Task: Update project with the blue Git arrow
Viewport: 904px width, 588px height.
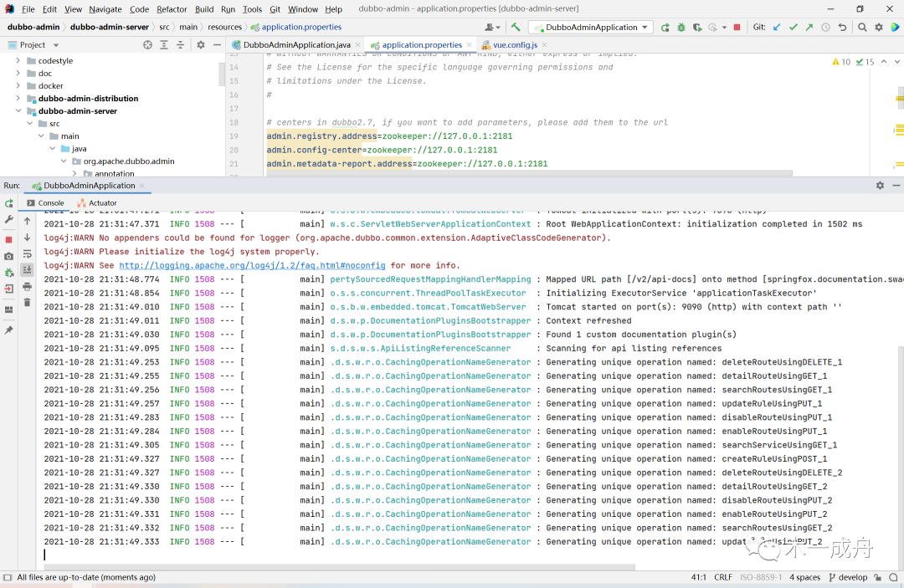Action: [777, 27]
